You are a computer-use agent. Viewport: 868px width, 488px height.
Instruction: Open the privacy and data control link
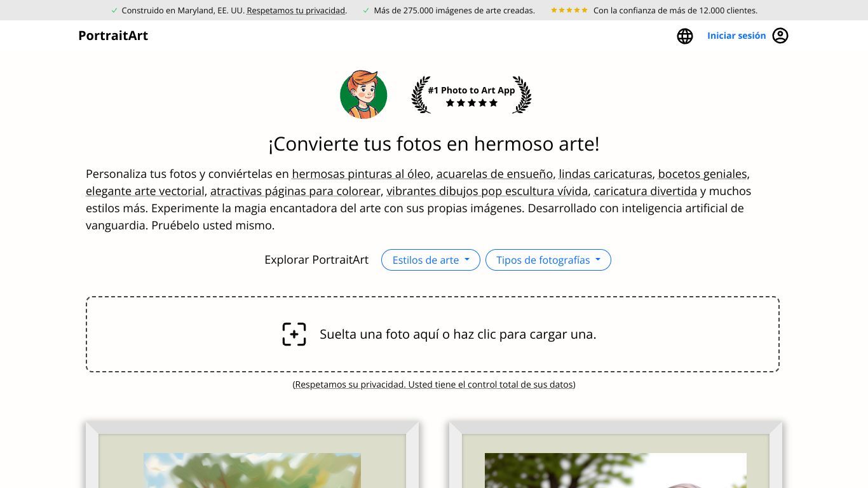pos(434,384)
